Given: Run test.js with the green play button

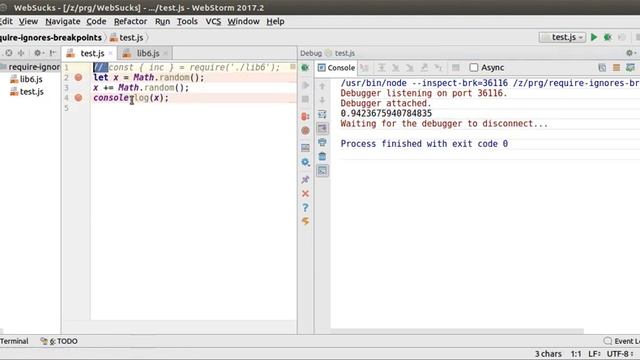Looking at the screenshot, I should point(594,37).
